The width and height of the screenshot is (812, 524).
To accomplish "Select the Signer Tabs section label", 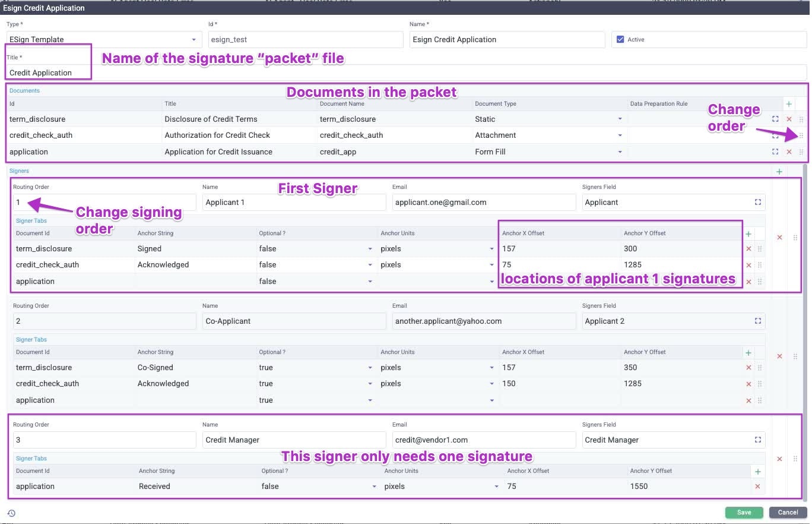I will [31, 220].
